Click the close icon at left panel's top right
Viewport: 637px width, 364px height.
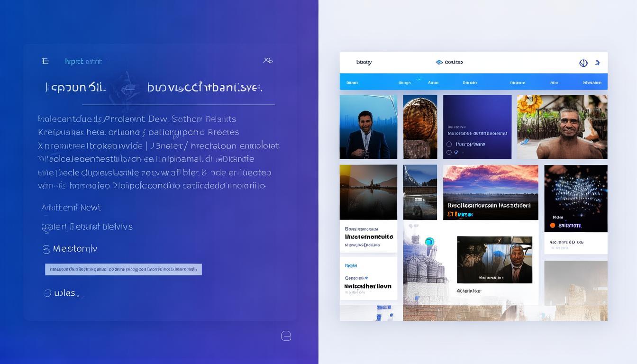tap(268, 61)
